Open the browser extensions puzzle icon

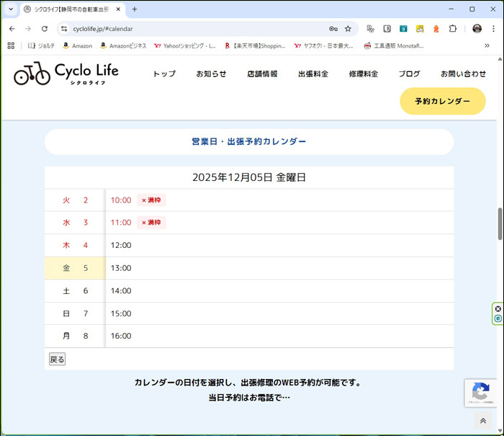453,29
